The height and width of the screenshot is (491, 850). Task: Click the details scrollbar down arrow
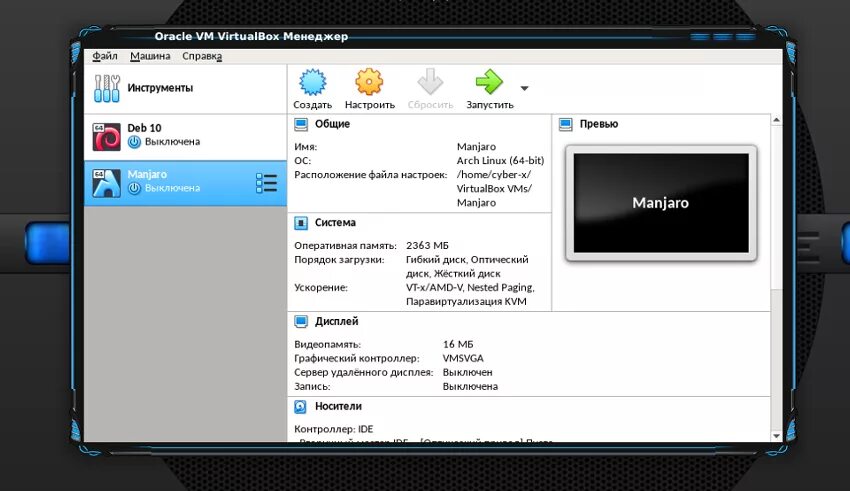776,436
